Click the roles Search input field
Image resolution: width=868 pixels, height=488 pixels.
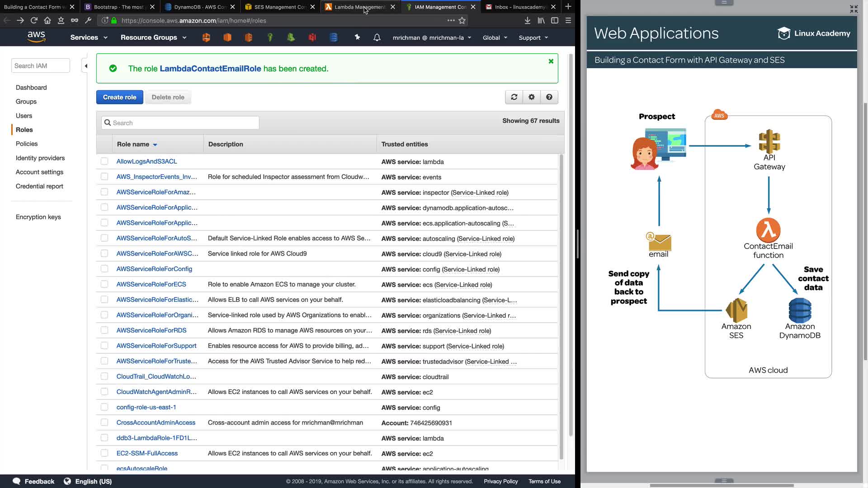181,123
